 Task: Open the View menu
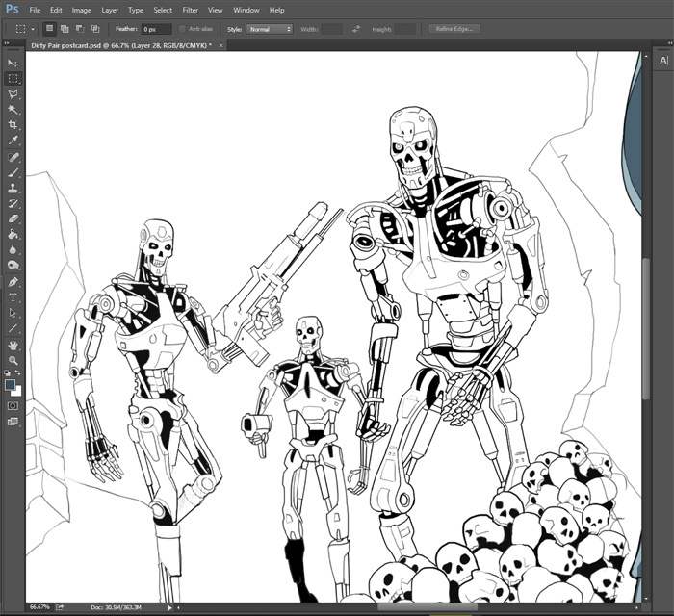click(x=215, y=10)
